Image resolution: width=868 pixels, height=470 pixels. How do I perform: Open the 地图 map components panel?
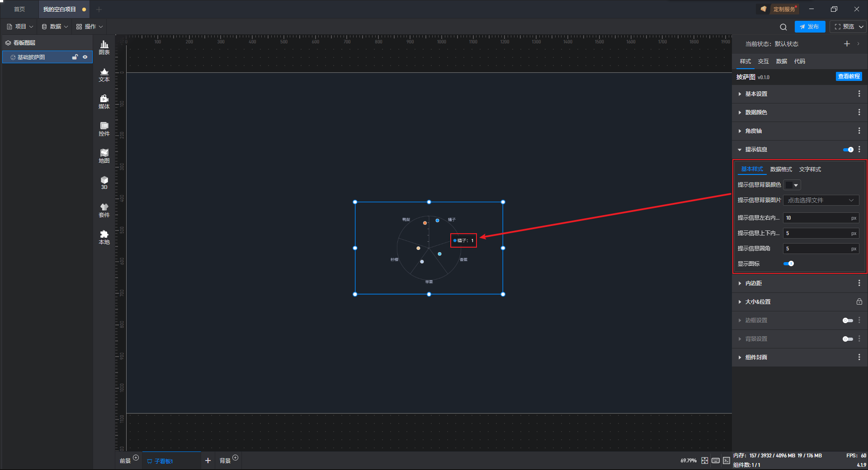click(x=104, y=156)
